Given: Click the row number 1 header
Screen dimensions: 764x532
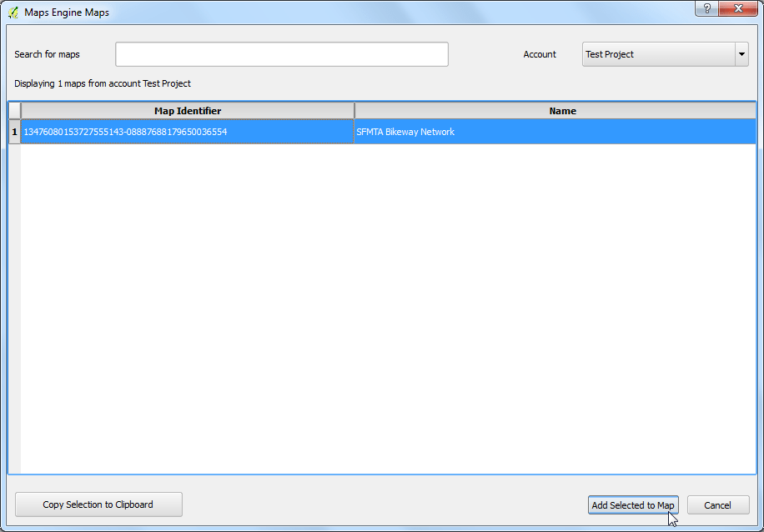Looking at the screenshot, I should 14,131.
